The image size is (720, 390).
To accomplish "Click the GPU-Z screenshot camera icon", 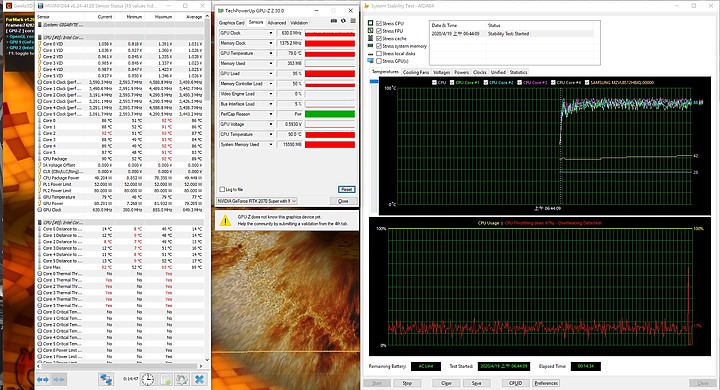I will click(334, 21).
